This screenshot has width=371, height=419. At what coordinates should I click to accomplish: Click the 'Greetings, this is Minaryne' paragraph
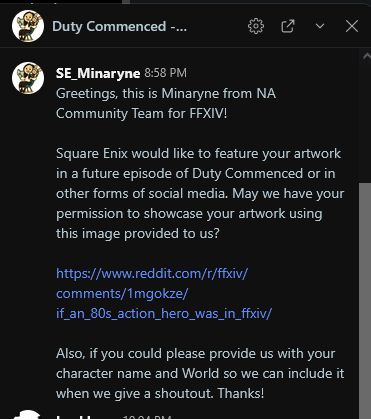coord(166,103)
